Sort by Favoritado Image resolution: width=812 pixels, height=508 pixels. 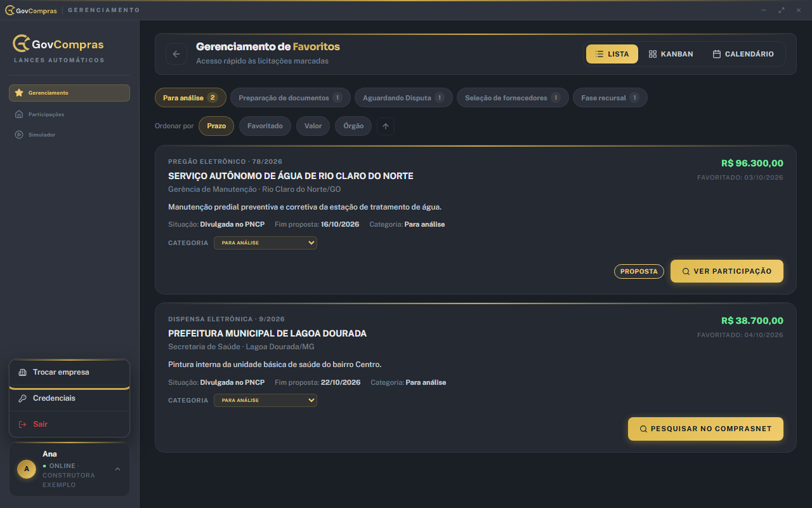coord(265,126)
